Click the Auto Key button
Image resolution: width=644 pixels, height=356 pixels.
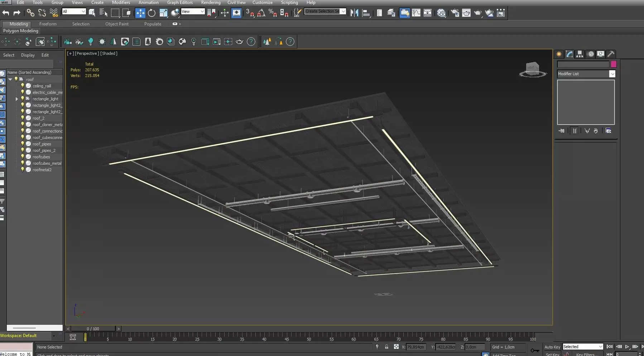click(552, 347)
